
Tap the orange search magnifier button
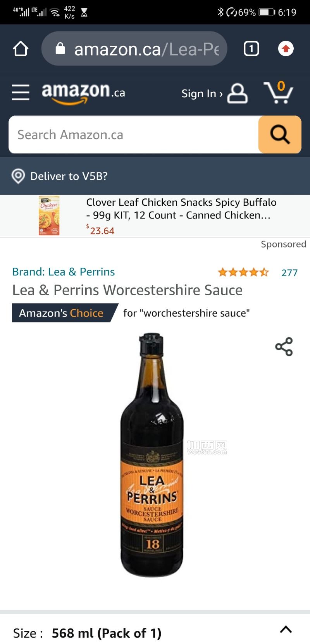point(280,135)
